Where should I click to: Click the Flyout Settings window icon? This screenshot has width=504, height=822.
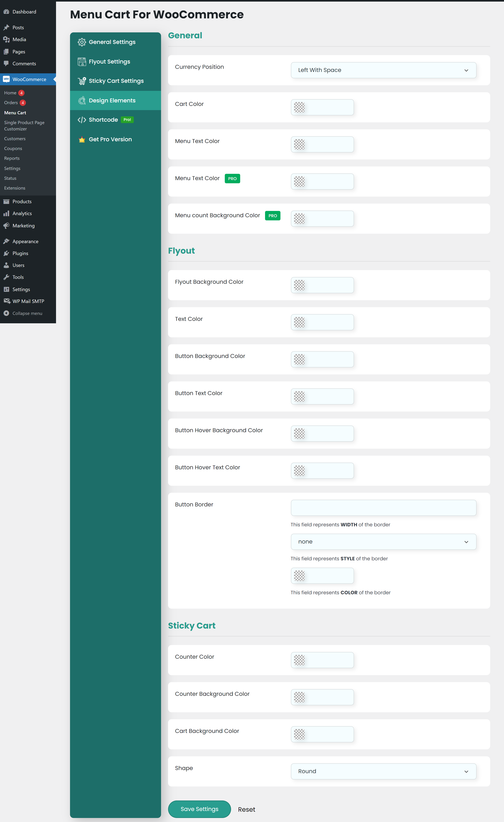tap(82, 62)
